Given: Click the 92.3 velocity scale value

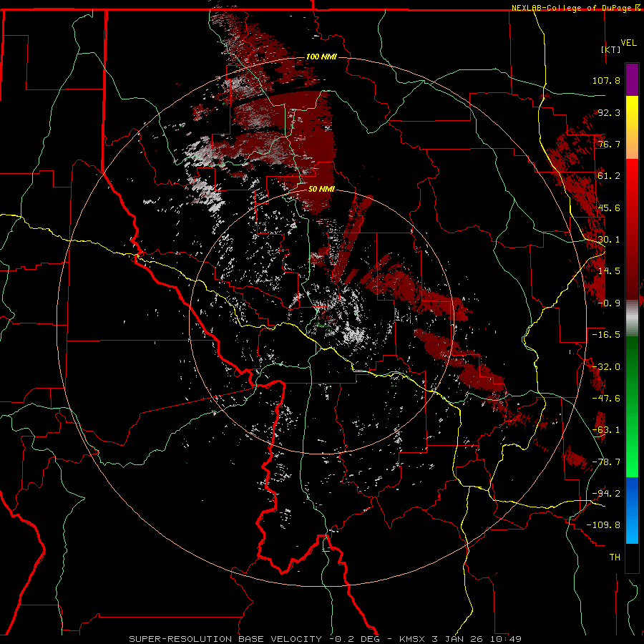Looking at the screenshot, I should [x=609, y=112].
